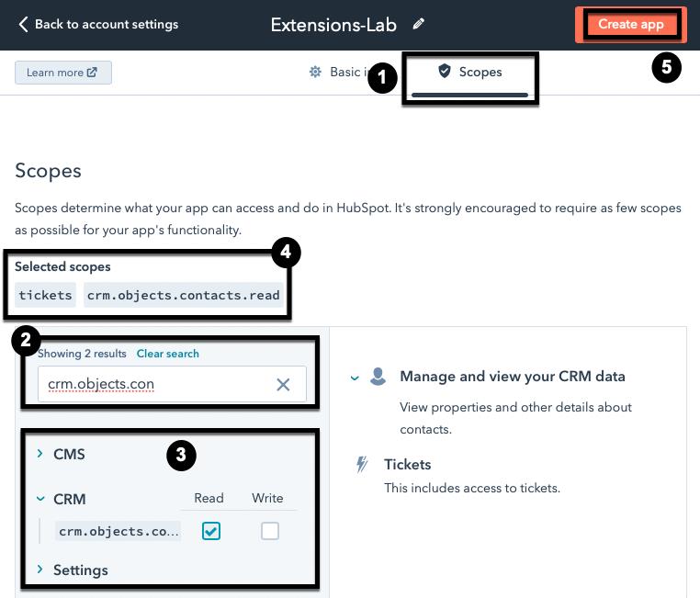This screenshot has height=598, width=700.
Task: Focus the scope search field
Action: click(172, 384)
